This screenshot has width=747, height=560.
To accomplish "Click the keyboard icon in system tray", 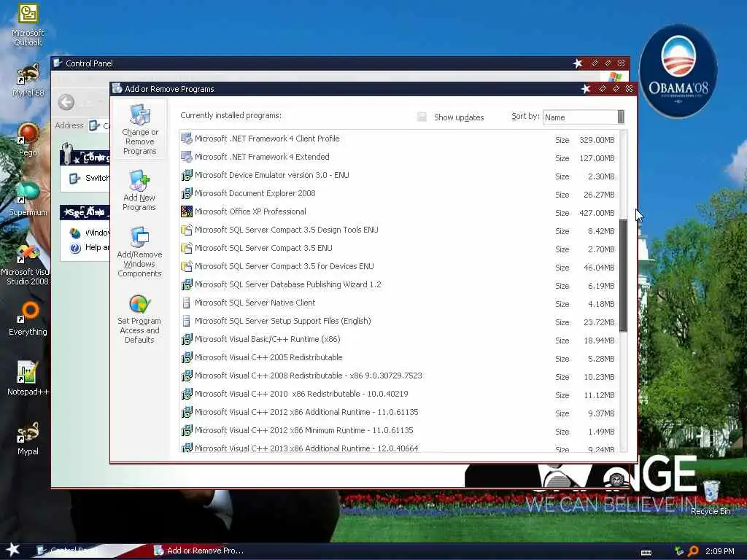I will (x=646, y=553).
